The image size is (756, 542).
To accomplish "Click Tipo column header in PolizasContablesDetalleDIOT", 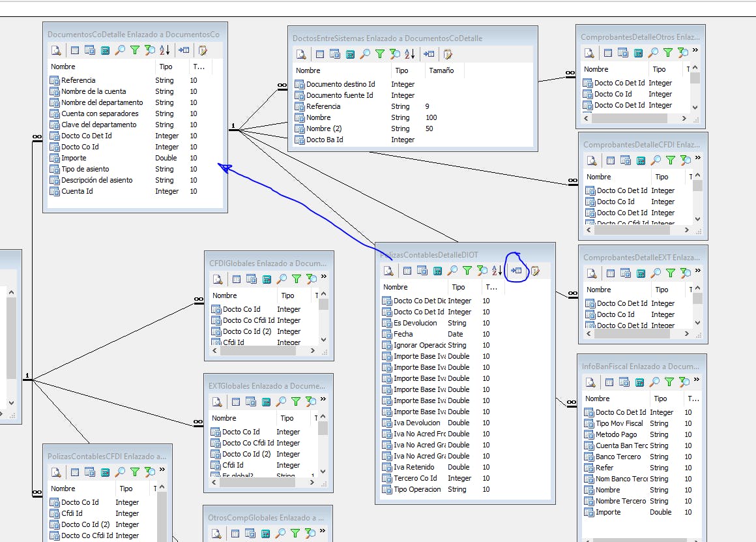I will point(459,287).
